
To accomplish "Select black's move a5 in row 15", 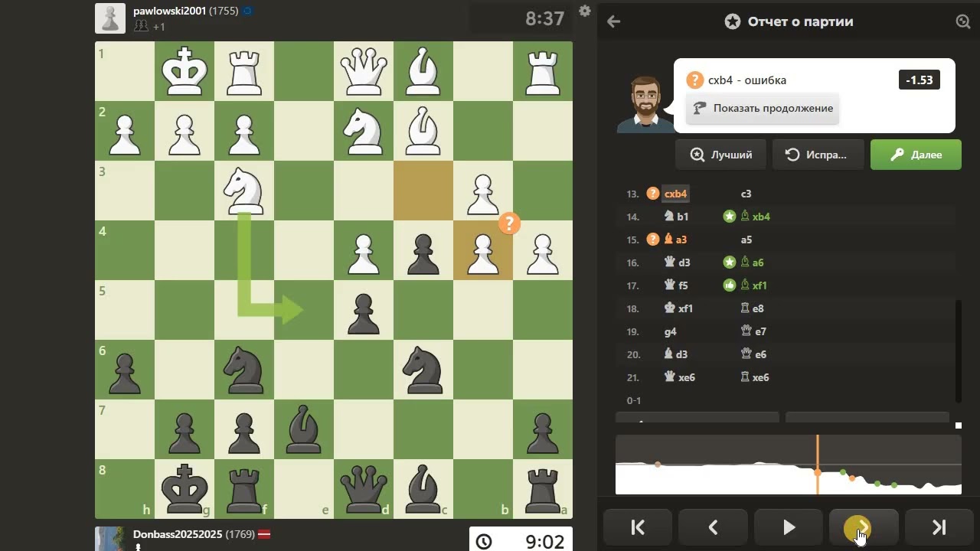I will click(x=746, y=240).
